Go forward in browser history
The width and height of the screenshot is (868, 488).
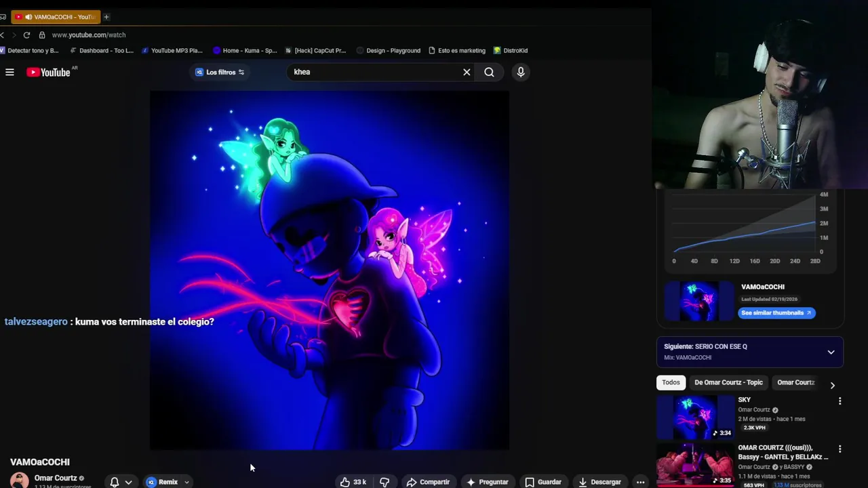click(x=14, y=35)
